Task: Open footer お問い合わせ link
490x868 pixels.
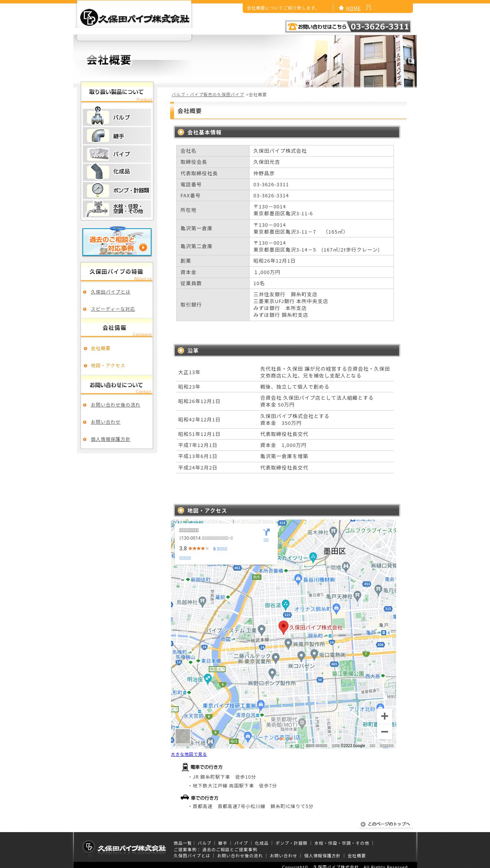Action: tap(283, 856)
